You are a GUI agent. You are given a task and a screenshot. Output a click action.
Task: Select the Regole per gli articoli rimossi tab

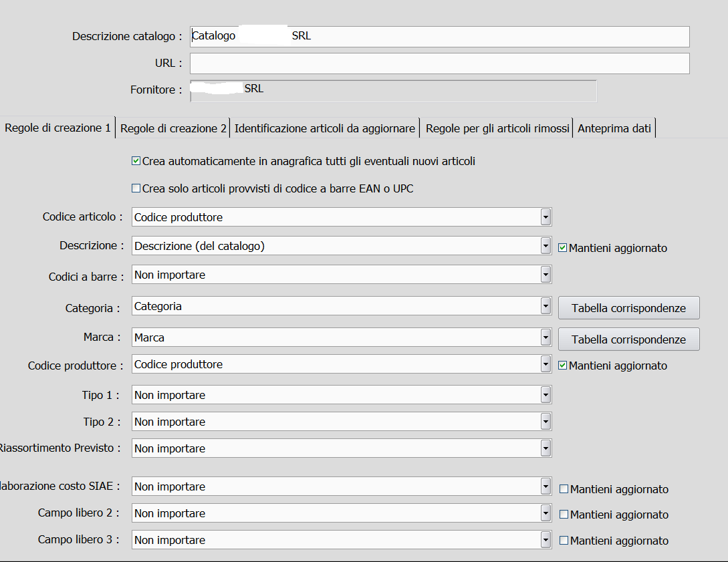tap(497, 128)
